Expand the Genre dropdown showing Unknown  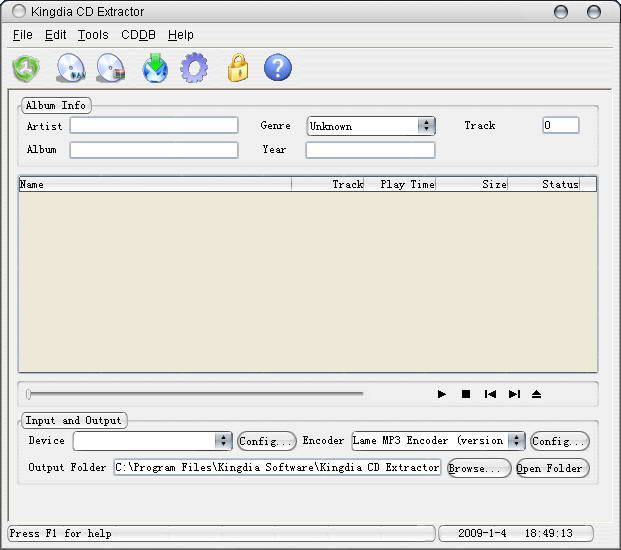[x=427, y=126]
